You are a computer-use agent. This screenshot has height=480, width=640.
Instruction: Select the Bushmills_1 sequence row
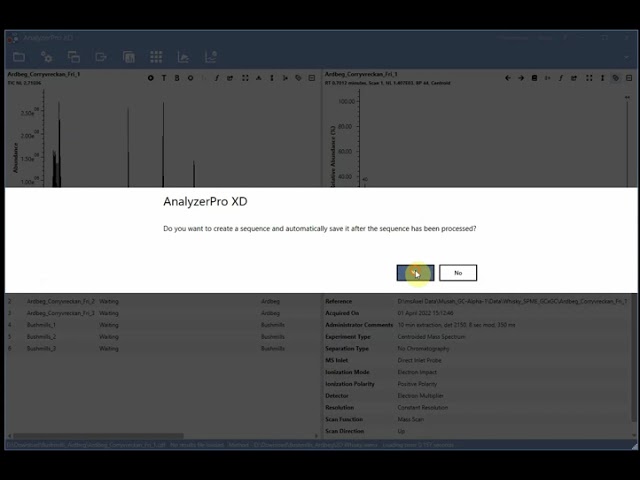[x=163, y=325]
